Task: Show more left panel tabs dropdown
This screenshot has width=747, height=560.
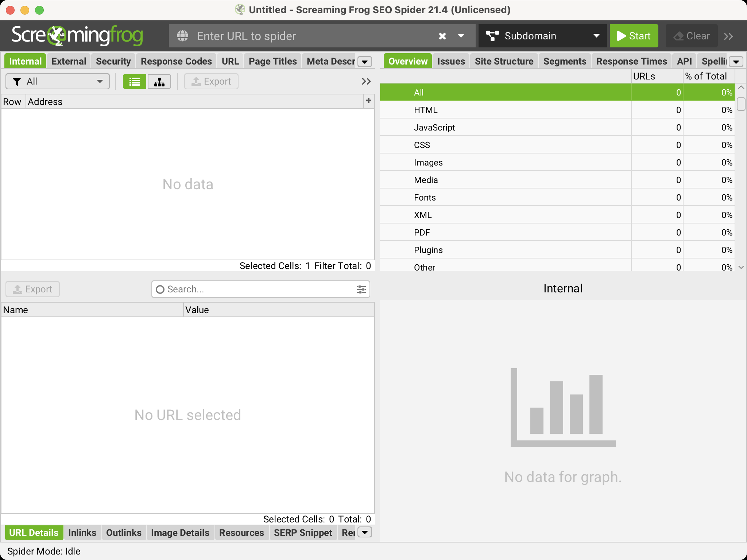Action: (365, 62)
